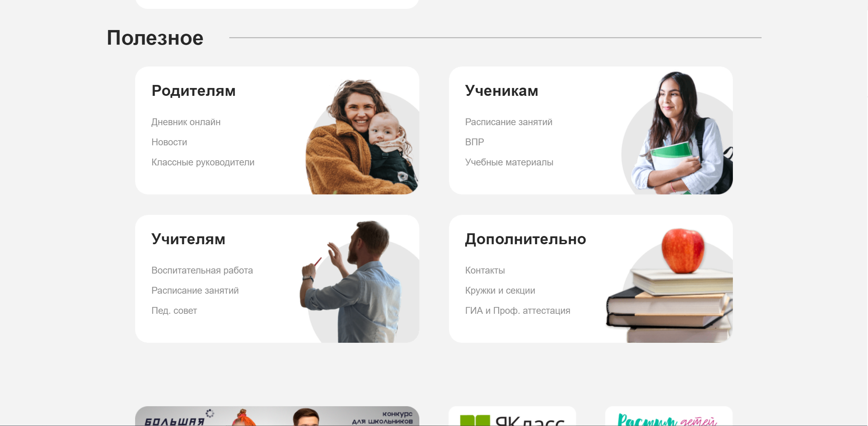Select the Пед. совет link
The image size is (868, 426).
pos(174,311)
